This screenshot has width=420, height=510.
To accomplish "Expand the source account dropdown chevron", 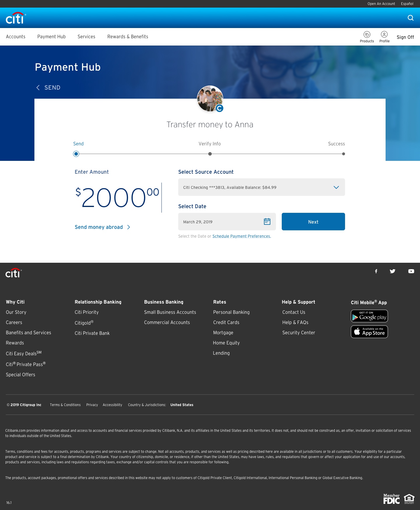I will 336,187.
